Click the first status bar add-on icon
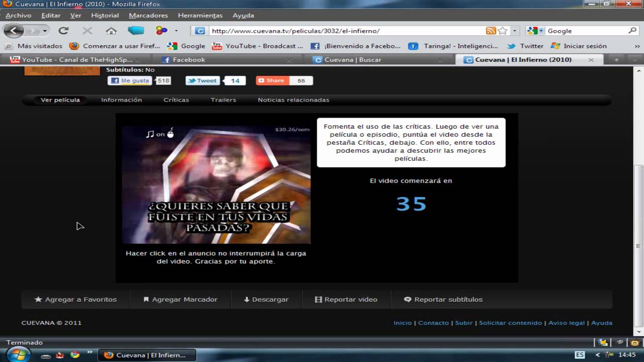644x362 pixels. (603, 342)
